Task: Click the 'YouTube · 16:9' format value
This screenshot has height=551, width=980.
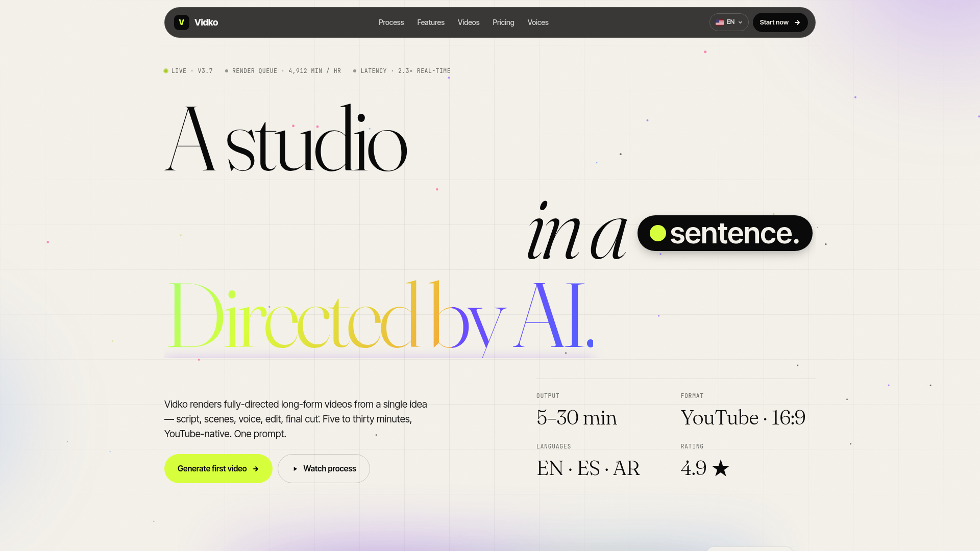Action: click(743, 418)
